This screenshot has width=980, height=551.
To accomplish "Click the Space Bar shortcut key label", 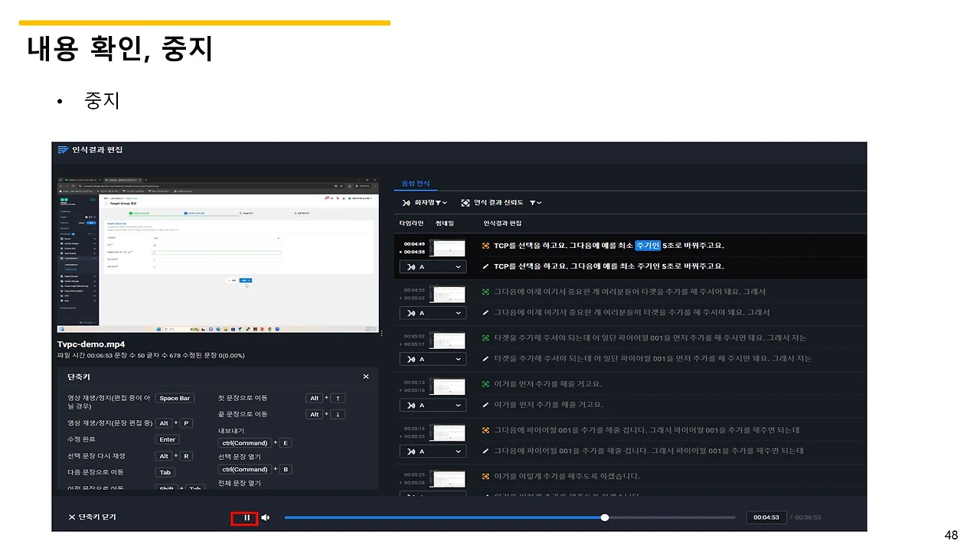I will click(175, 398).
